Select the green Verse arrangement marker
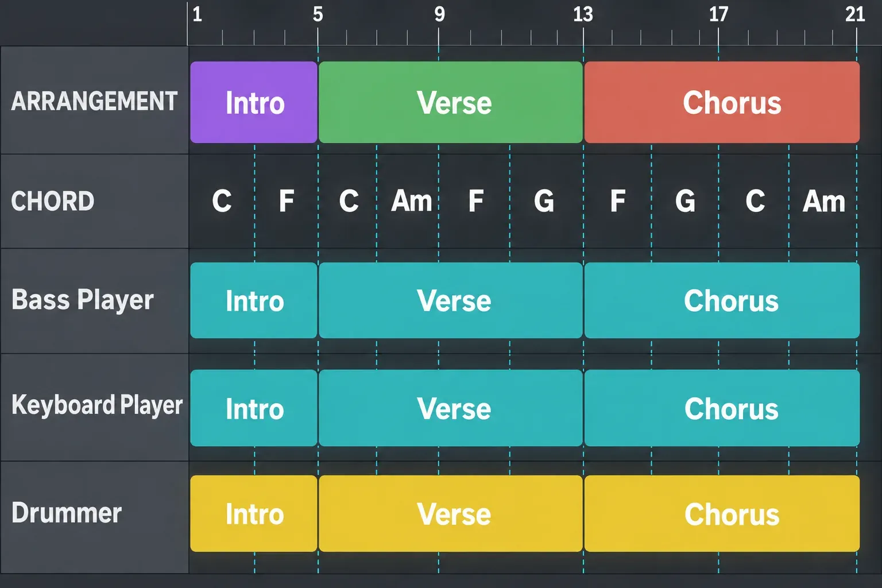The height and width of the screenshot is (588, 882). tap(451, 102)
